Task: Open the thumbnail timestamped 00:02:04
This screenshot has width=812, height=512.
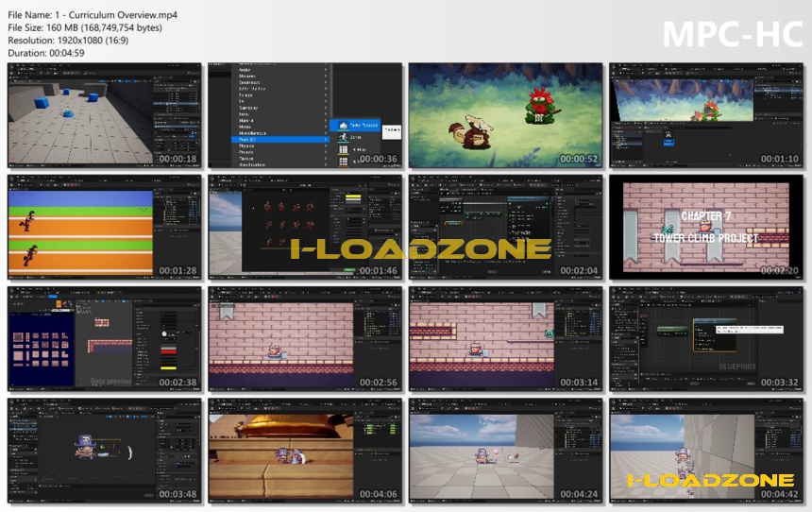Action: tap(505, 228)
